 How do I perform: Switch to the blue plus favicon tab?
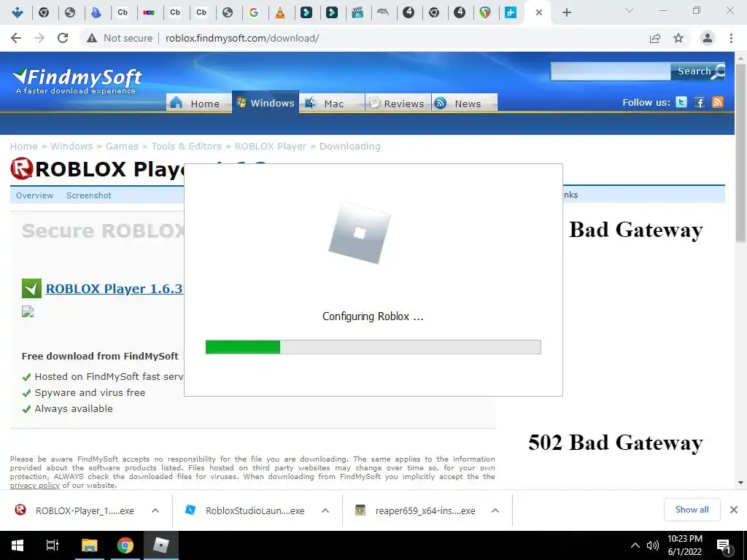[x=511, y=12]
